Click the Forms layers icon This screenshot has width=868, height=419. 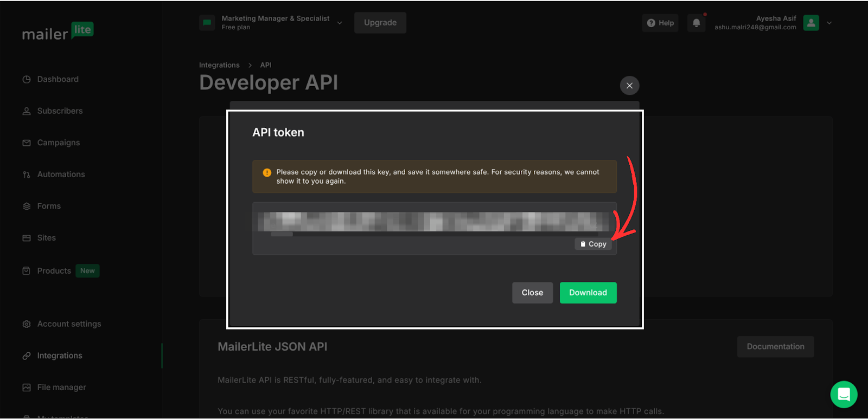(x=27, y=207)
